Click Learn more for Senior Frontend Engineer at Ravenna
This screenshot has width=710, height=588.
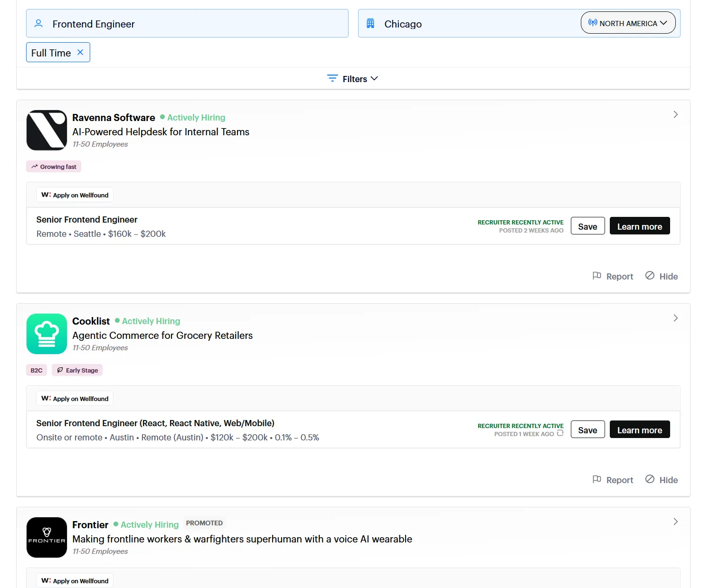(x=640, y=226)
